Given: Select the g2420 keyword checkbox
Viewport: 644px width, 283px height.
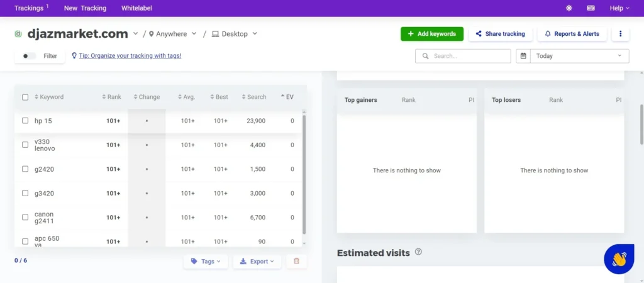Looking at the screenshot, I should coord(25,169).
